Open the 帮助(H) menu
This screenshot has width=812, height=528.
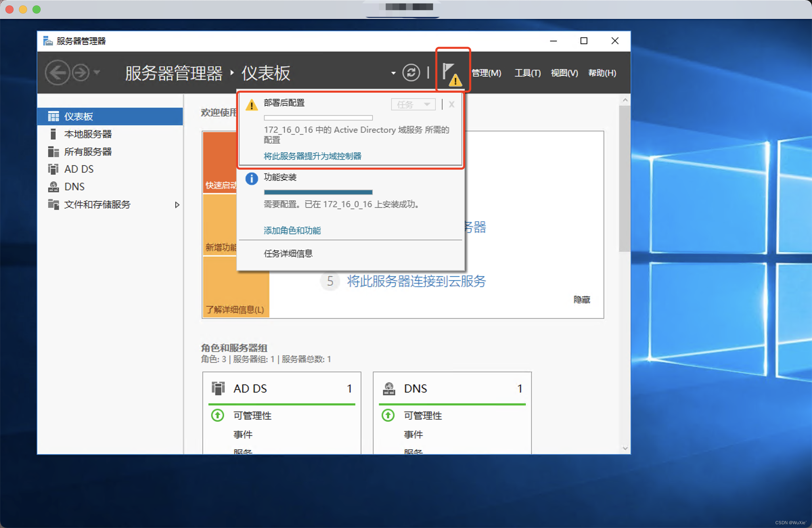[602, 73]
